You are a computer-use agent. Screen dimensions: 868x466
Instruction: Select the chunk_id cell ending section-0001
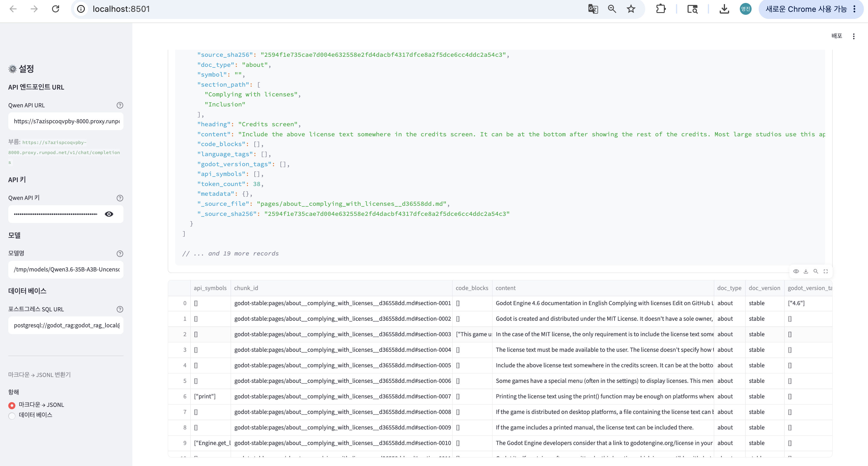341,303
